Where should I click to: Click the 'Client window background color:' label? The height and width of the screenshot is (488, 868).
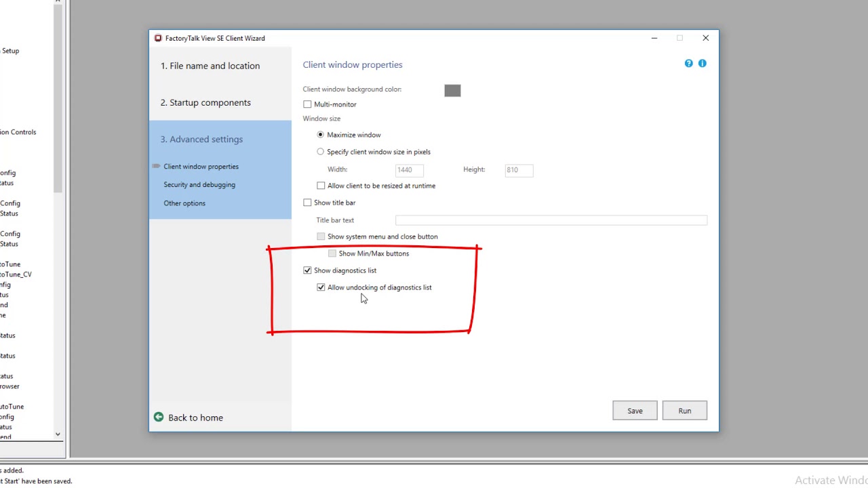coord(352,89)
